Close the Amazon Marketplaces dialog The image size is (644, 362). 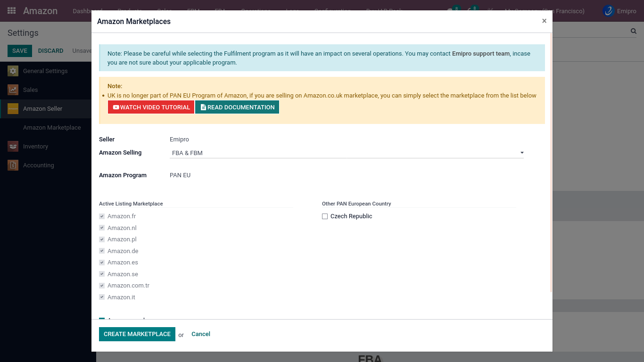click(x=544, y=21)
